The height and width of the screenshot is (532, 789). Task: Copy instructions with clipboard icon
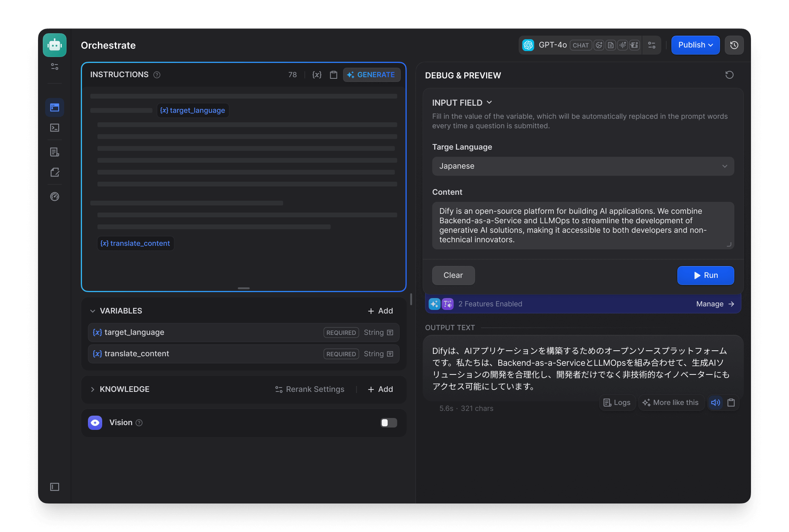point(334,75)
